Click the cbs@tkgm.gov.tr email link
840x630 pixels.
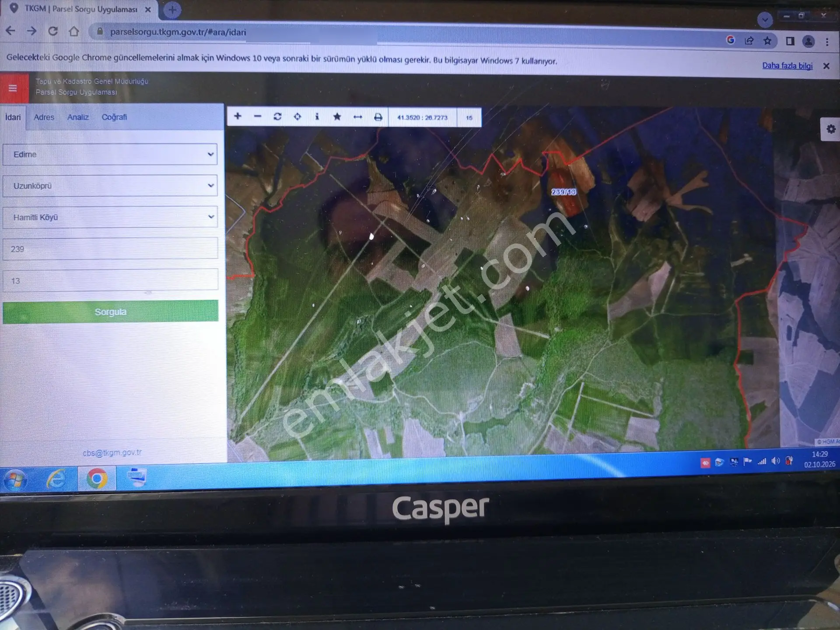(x=112, y=453)
